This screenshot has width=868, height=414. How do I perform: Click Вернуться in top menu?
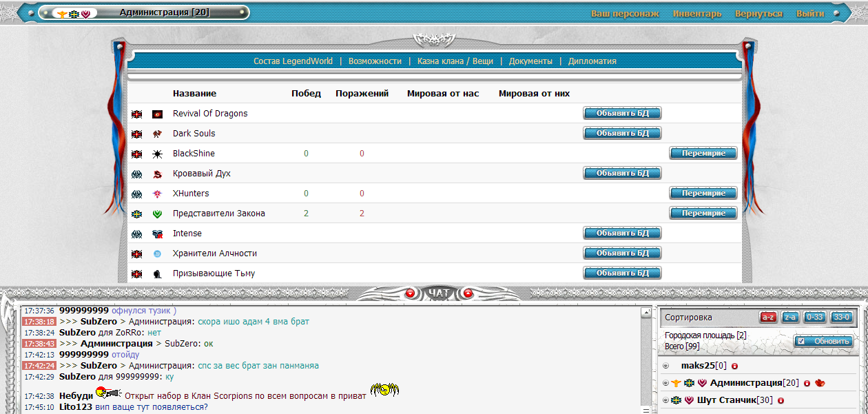[758, 14]
